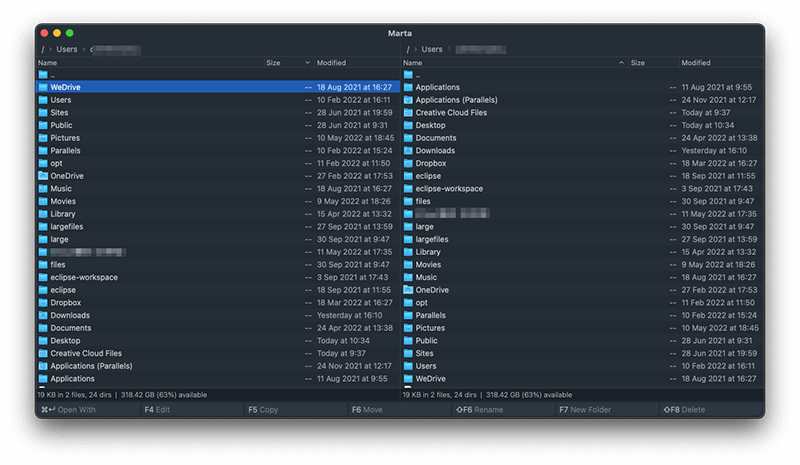Sort left pane by Modified column

coord(331,63)
